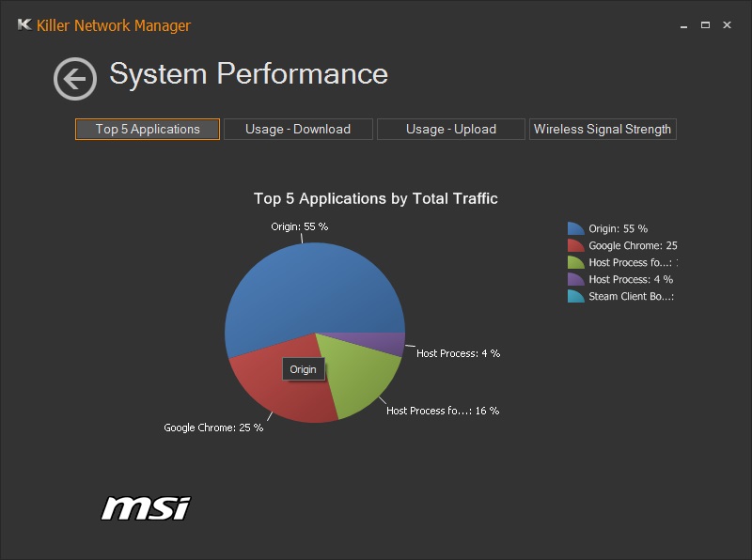
Task: Click the blue Origin legend swatch
Action: click(x=575, y=228)
